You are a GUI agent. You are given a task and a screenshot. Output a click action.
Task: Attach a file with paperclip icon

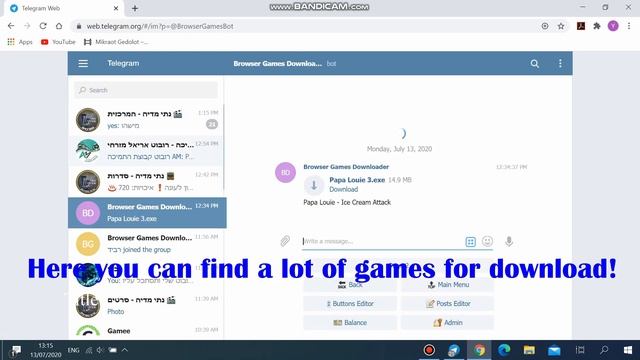285,241
